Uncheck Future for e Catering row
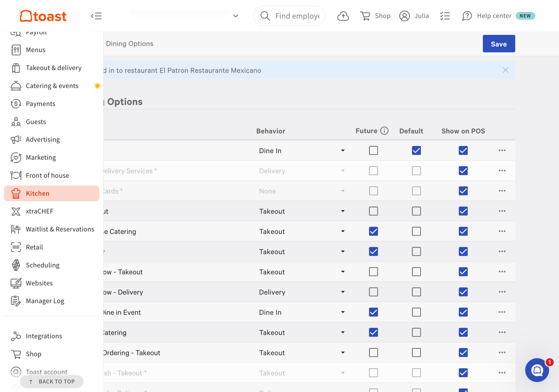 tap(373, 231)
